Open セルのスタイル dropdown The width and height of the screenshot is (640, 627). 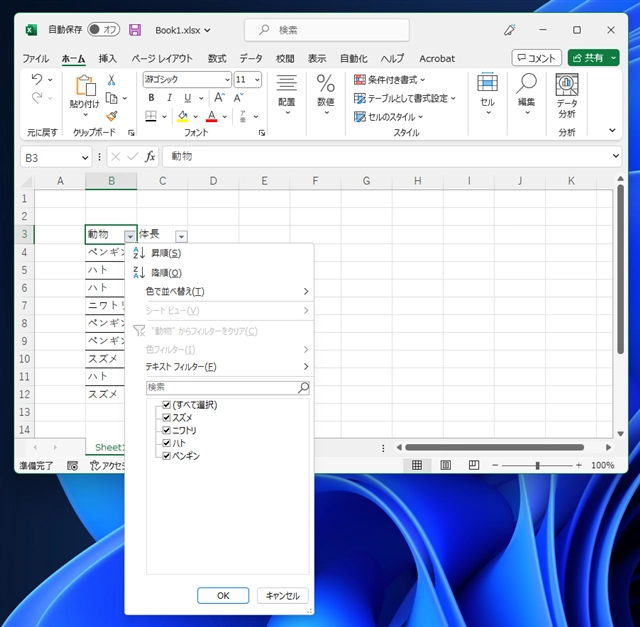pyautogui.click(x=389, y=117)
